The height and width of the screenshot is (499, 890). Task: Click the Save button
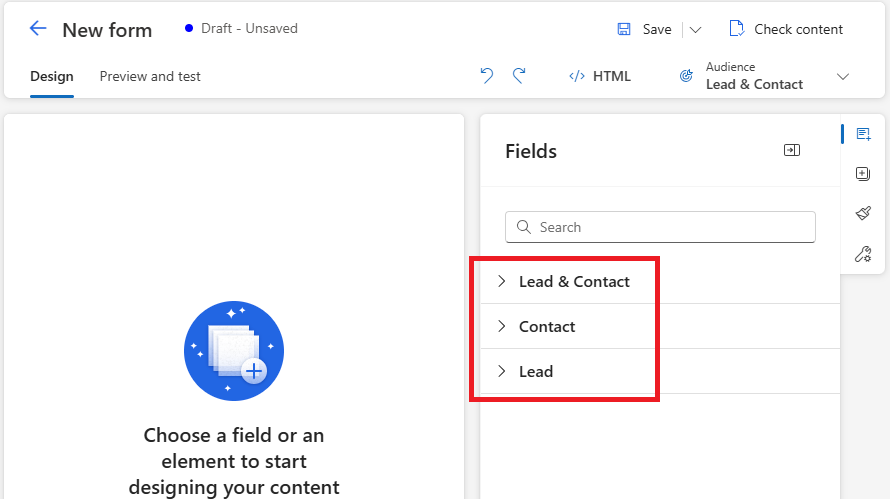pos(645,29)
